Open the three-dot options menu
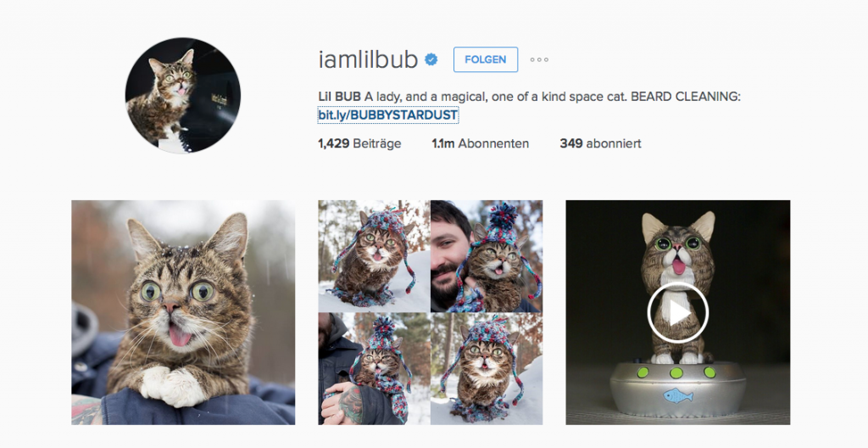Screen dimensions: 868x448 click(539, 60)
